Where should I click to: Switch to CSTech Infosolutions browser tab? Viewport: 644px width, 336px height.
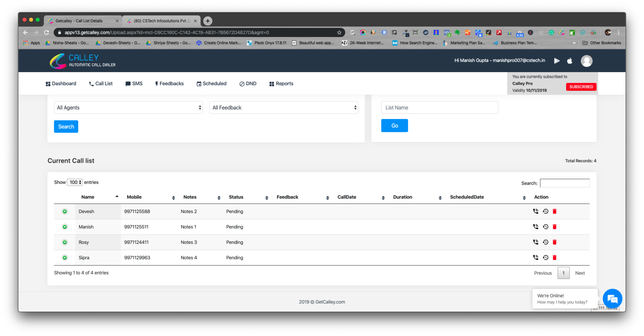(161, 21)
